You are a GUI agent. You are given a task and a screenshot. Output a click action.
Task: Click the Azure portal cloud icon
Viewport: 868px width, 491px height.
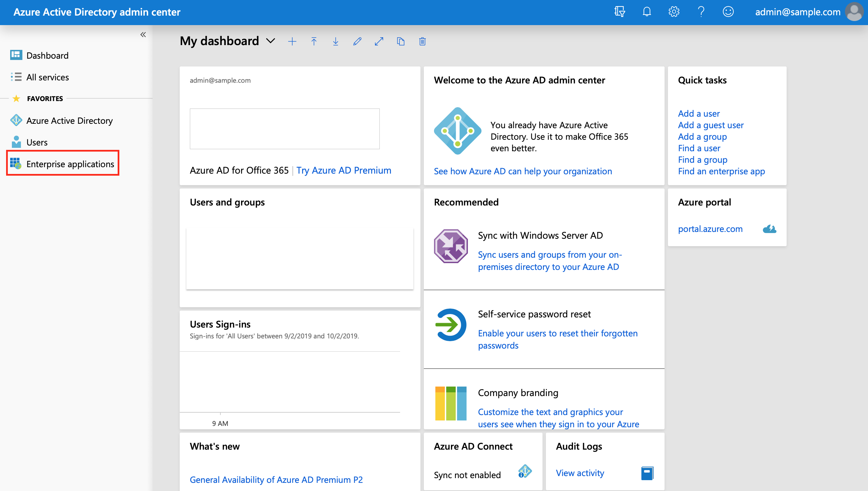click(x=769, y=229)
